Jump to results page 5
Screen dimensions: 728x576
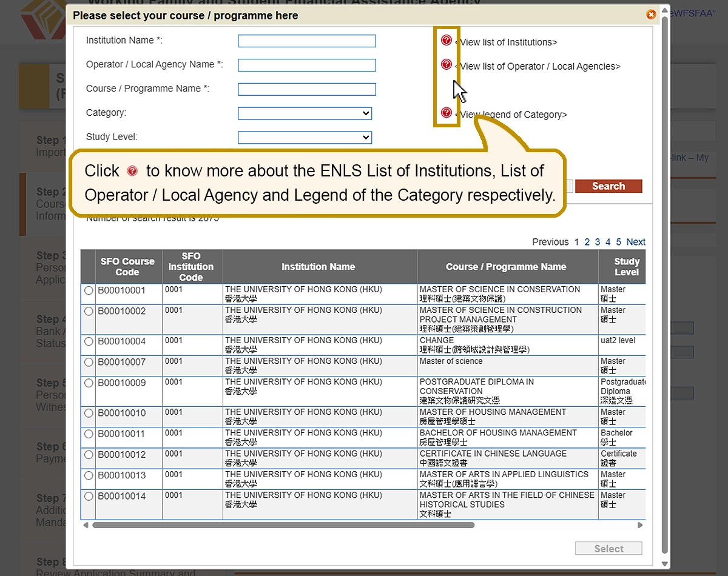click(618, 242)
